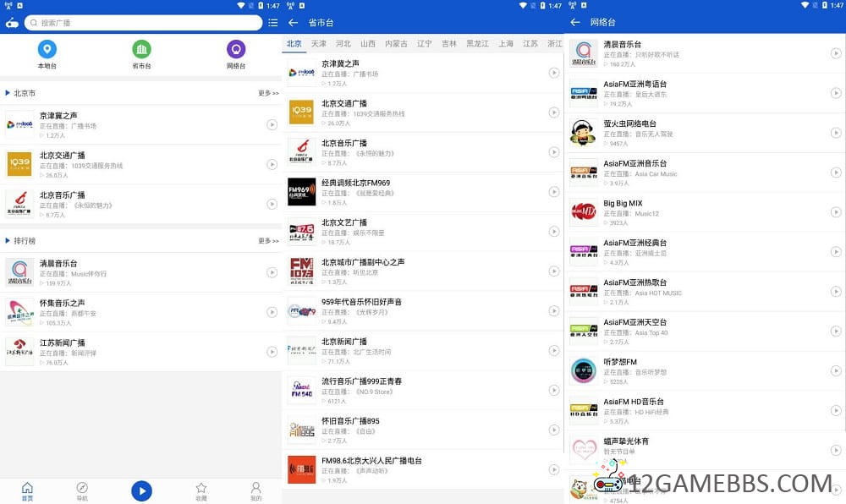Play 经典调频北京FM969 station
The width and height of the screenshot is (846, 504).
point(554,192)
